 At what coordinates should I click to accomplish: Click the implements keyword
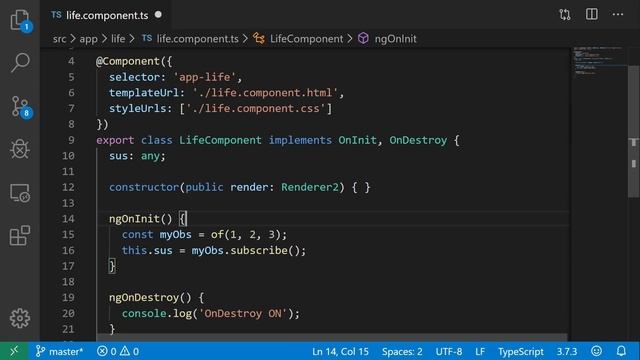coord(300,140)
